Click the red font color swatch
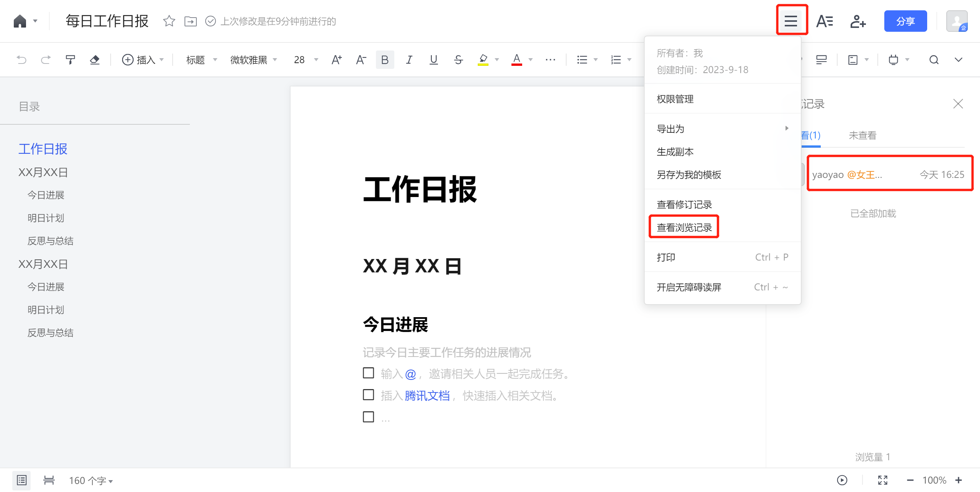Viewport: 980px width, 492px height. (x=516, y=60)
